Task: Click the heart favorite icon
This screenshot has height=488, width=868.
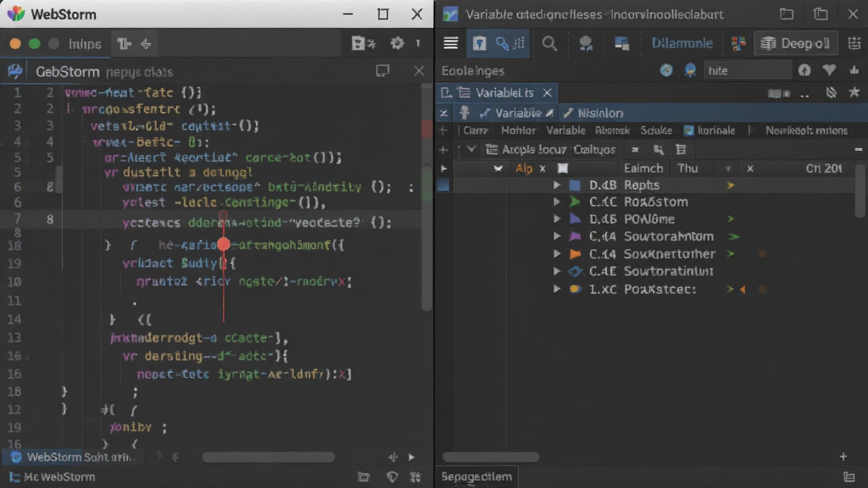Action: (x=829, y=70)
